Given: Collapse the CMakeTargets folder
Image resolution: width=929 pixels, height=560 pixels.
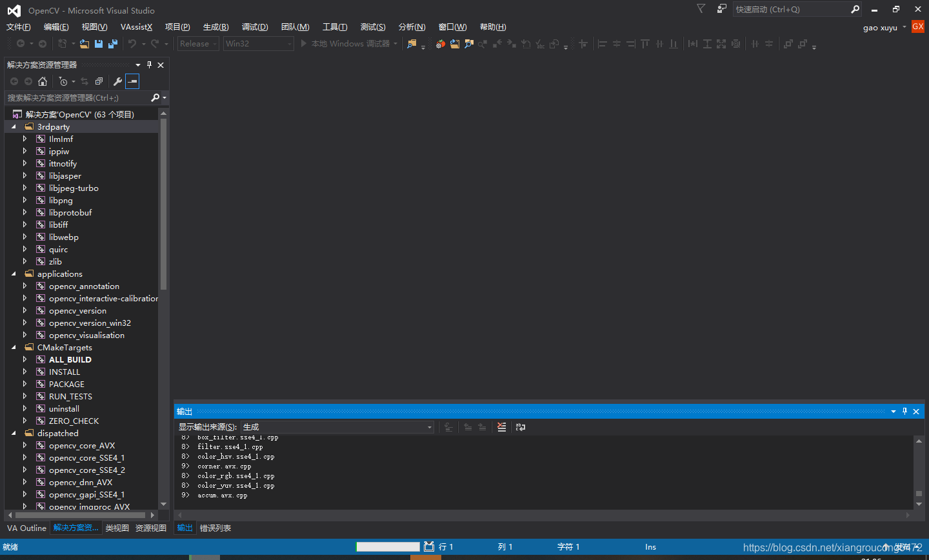Looking at the screenshot, I should (14, 348).
